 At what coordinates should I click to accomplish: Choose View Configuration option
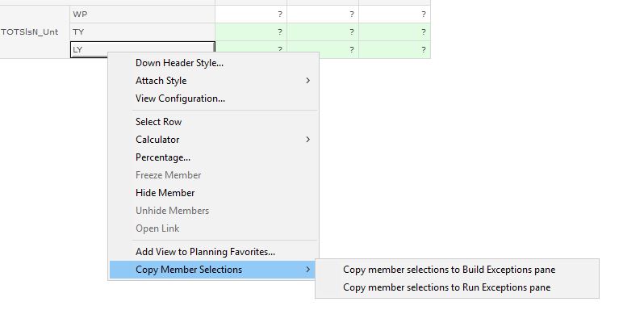click(214, 98)
